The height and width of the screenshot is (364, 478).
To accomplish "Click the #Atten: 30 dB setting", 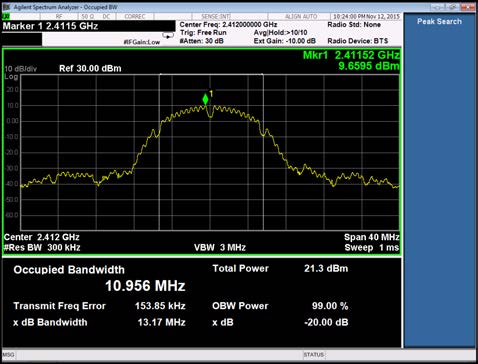I will click(202, 41).
